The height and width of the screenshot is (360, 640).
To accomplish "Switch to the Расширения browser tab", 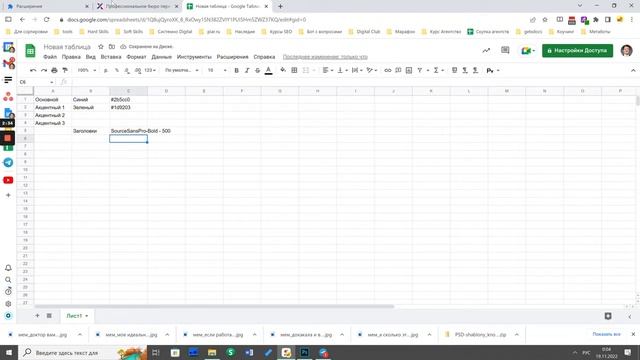I will point(48,6).
